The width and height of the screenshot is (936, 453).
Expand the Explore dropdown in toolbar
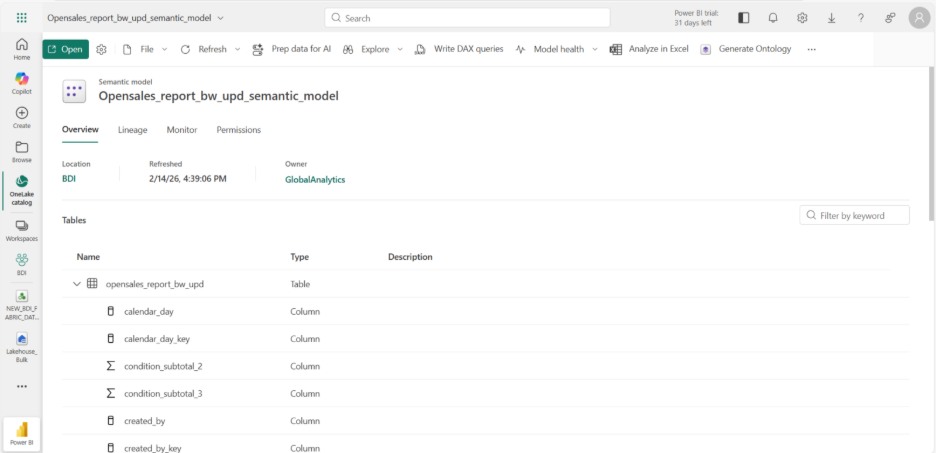pos(400,49)
